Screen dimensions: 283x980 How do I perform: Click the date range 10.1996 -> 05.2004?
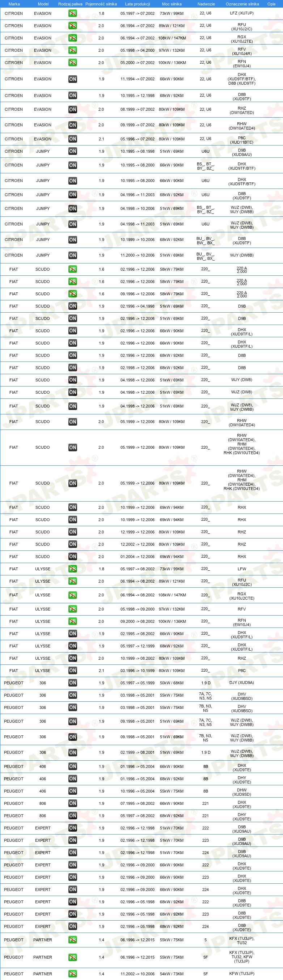click(137, 791)
